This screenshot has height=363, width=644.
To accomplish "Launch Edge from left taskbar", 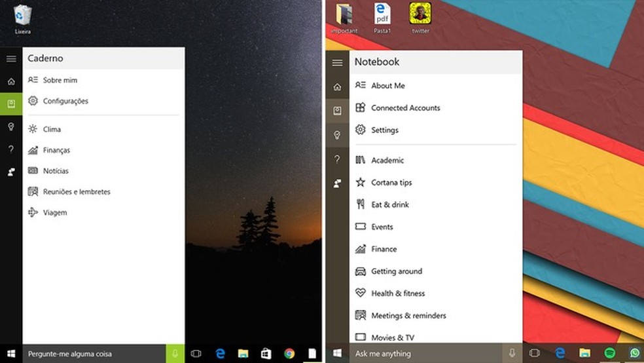I will [x=220, y=354].
